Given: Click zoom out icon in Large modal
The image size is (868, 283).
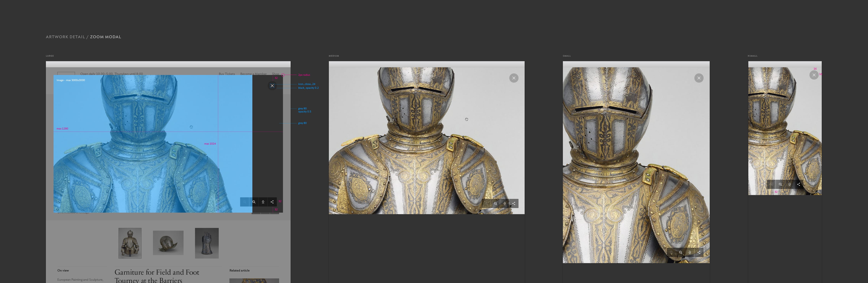Looking at the screenshot, I should coord(254,202).
